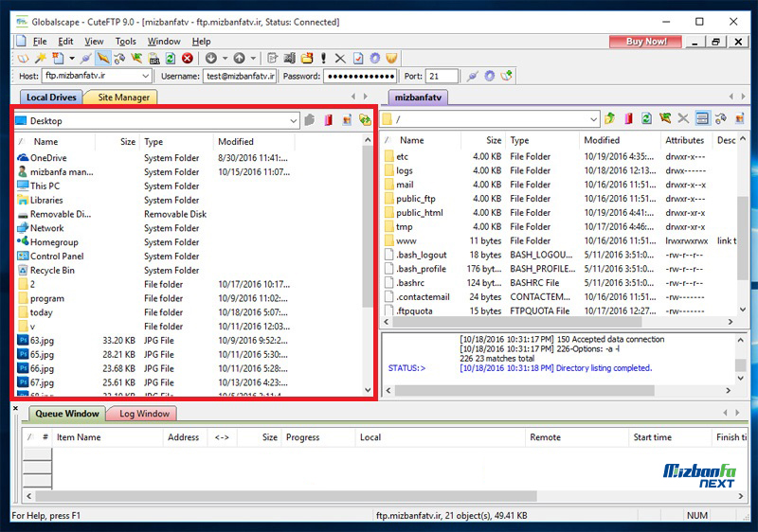Click the Modified column header in local pane
This screenshot has width=758, height=532.
(x=236, y=142)
